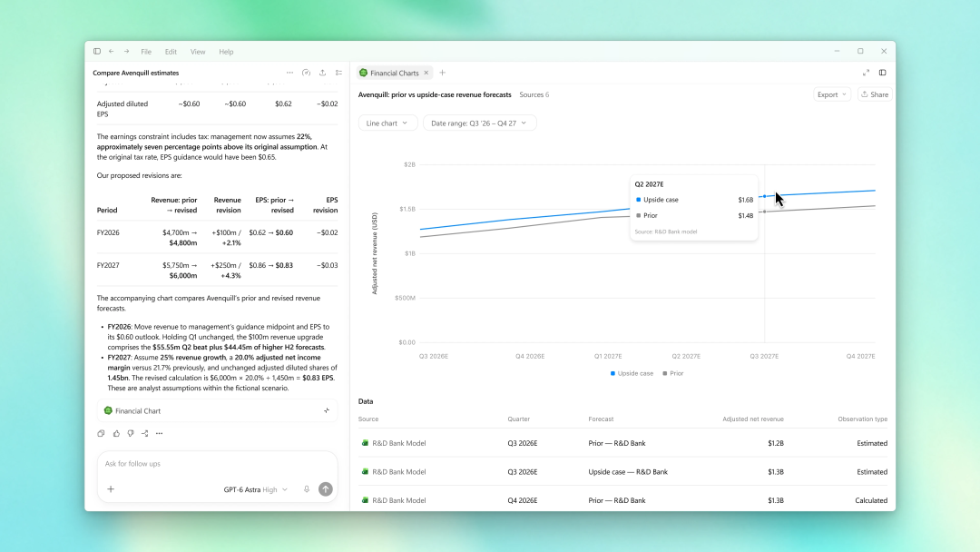Open the Edit menu
Screen dimensions: 980x552
(171, 52)
